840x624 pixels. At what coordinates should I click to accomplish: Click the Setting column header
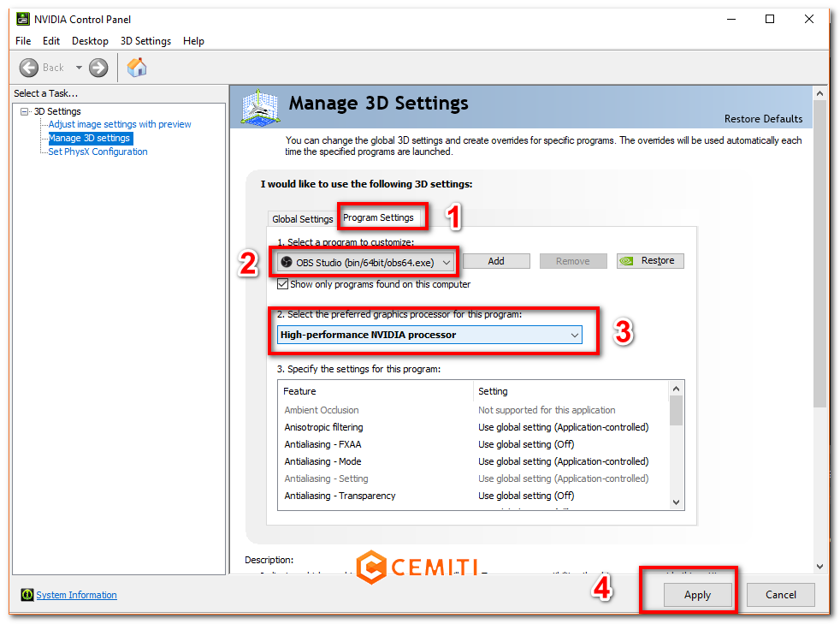click(x=571, y=391)
